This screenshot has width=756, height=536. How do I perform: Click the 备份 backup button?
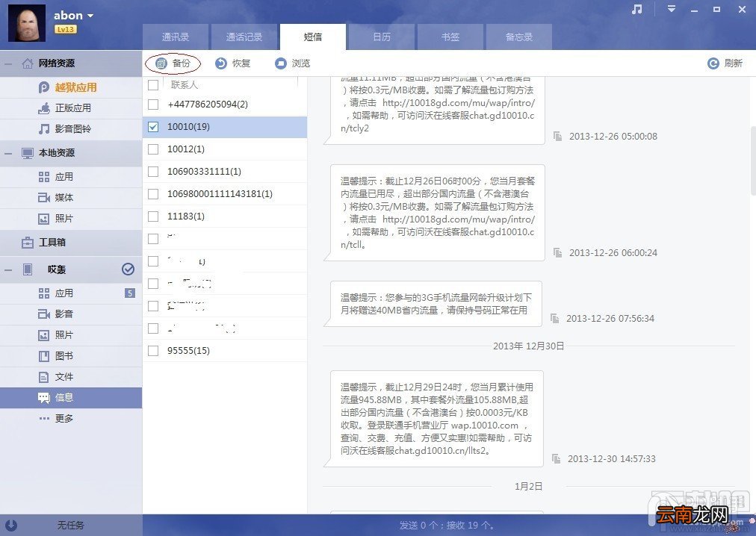pyautogui.click(x=173, y=63)
